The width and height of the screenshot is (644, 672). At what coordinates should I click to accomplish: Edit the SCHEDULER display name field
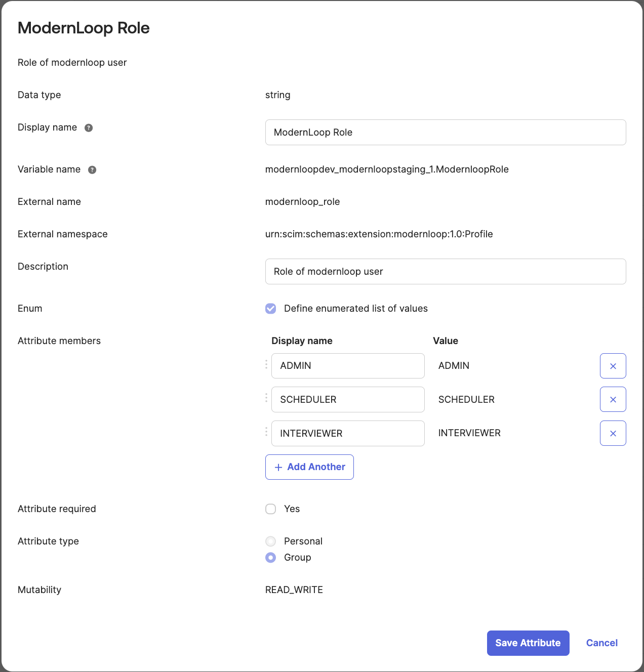pos(348,399)
